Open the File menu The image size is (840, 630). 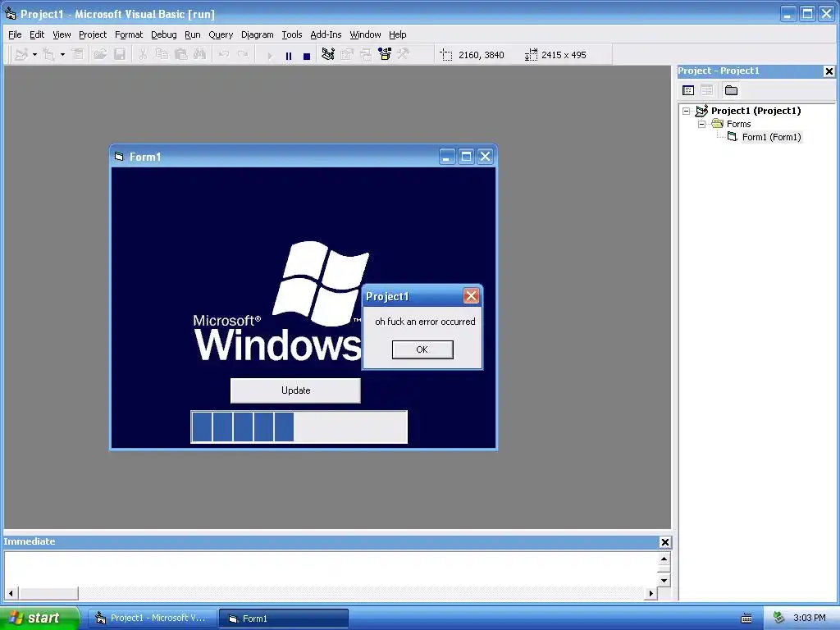point(15,34)
